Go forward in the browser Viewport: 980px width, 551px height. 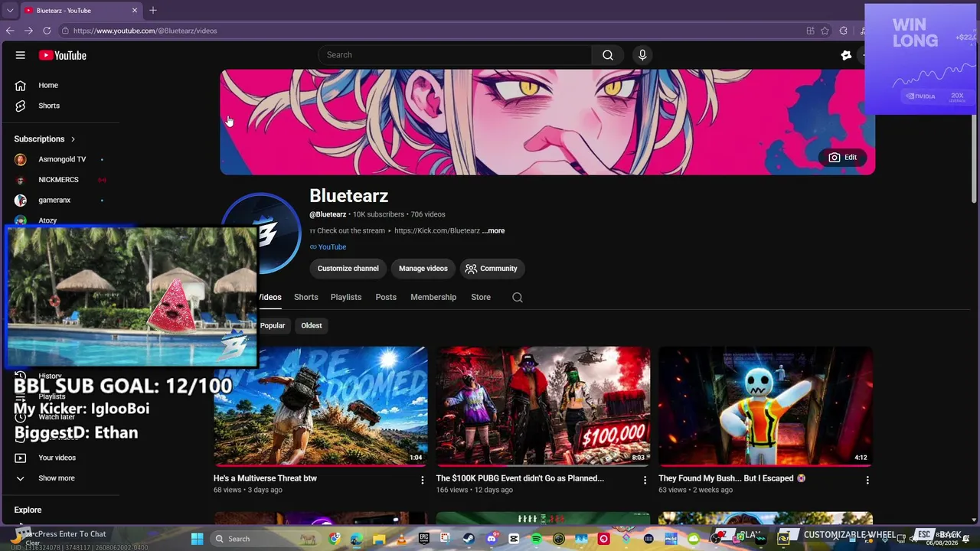pyautogui.click(x=28, y=31)
